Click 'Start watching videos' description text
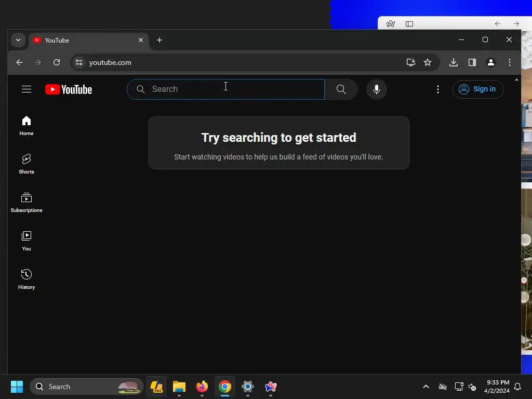The width and height of the screenshot is (532, 399). point(278,157)
